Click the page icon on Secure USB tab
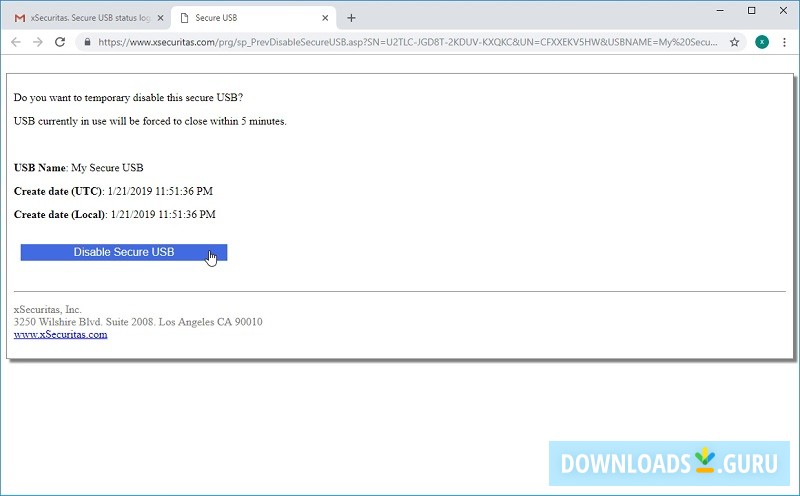800x496 pixels. (x=185, y=18)
